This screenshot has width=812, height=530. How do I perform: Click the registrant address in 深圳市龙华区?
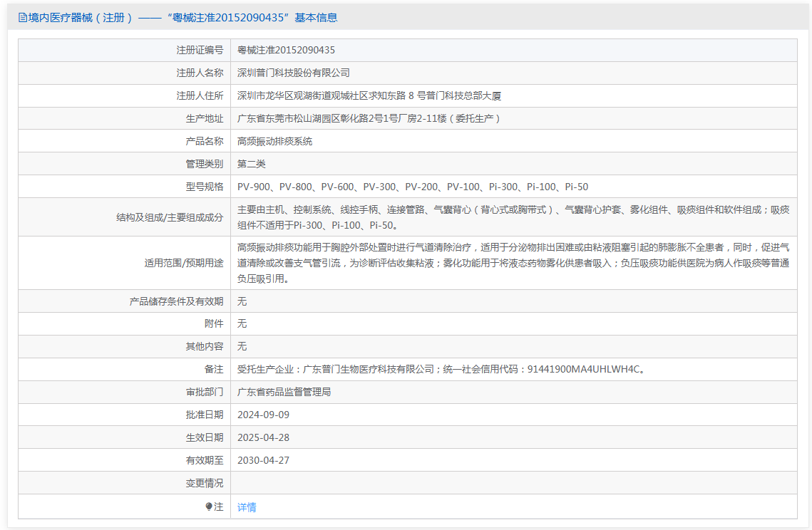tap(369, 95)
